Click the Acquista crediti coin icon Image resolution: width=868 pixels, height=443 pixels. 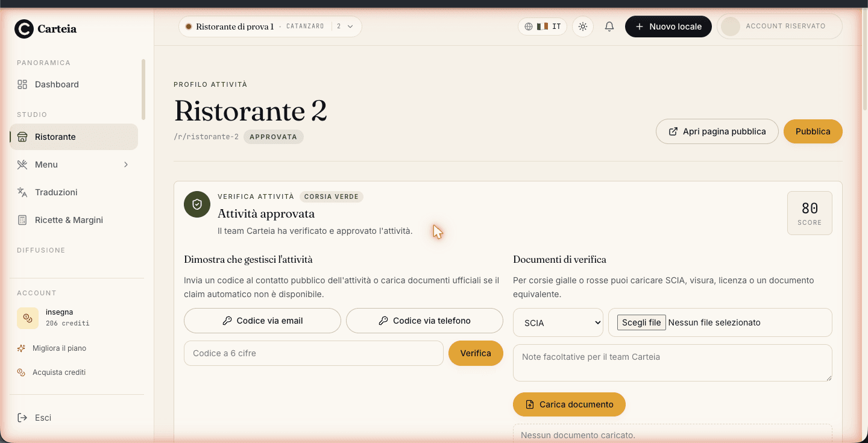[21, 372]
